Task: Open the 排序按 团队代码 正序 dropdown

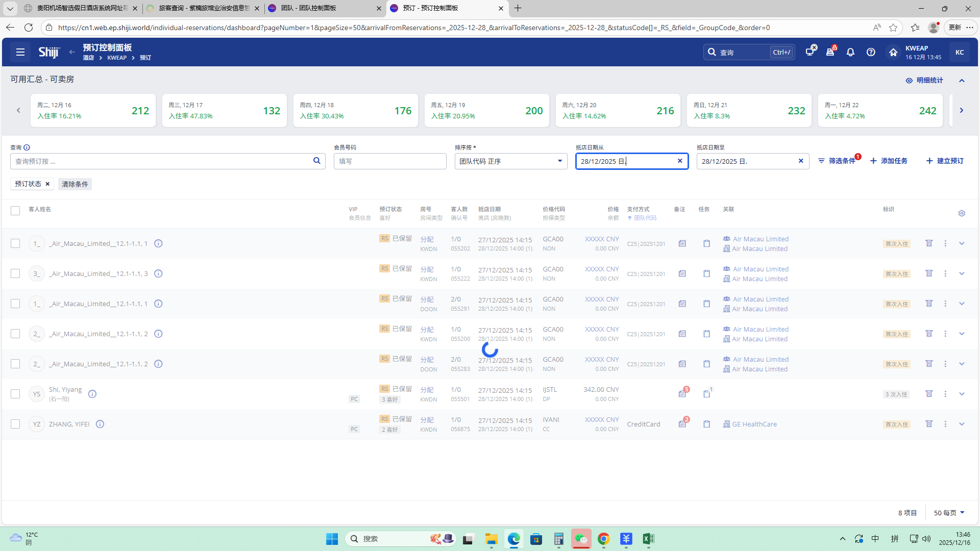Action: (x=510, y=161)
